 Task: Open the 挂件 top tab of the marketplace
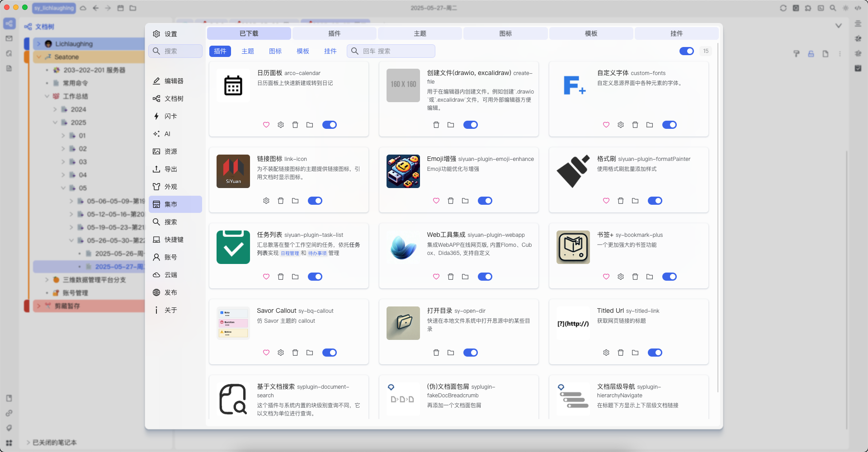677,33
